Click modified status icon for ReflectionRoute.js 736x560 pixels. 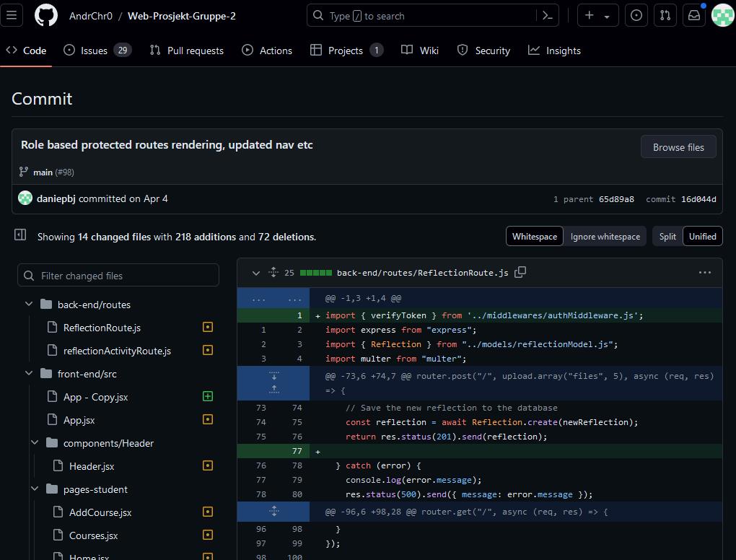coord(208,327)
